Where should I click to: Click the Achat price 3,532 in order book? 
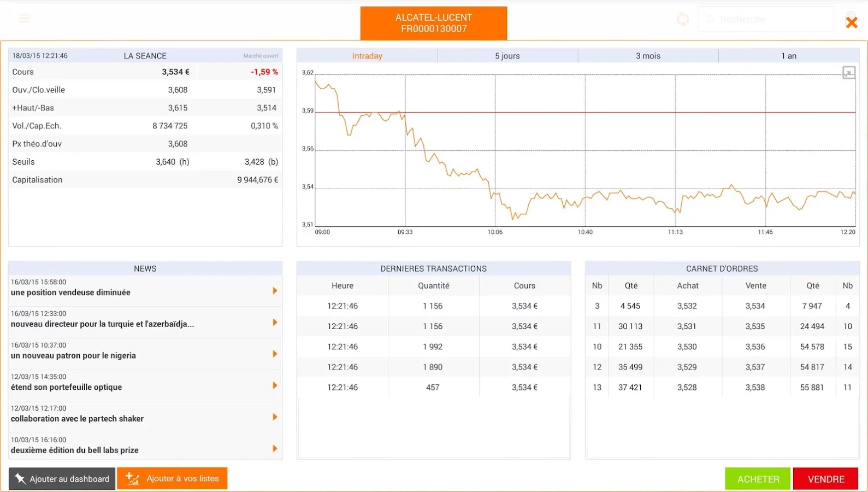coord(687,306)
